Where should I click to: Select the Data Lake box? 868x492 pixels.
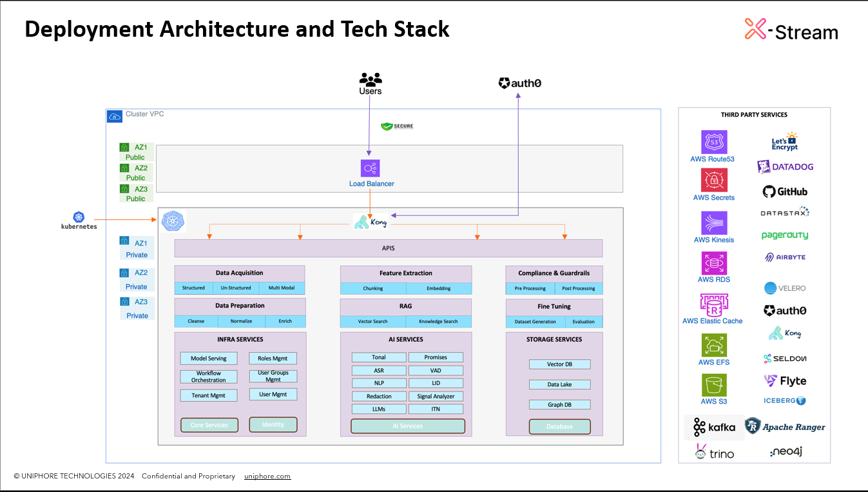click(x=559, y=384)
